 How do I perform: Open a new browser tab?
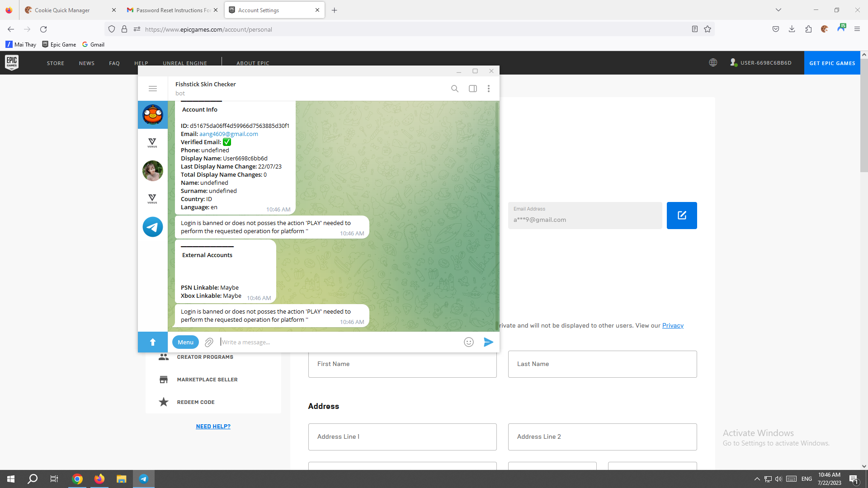(335, 10)
